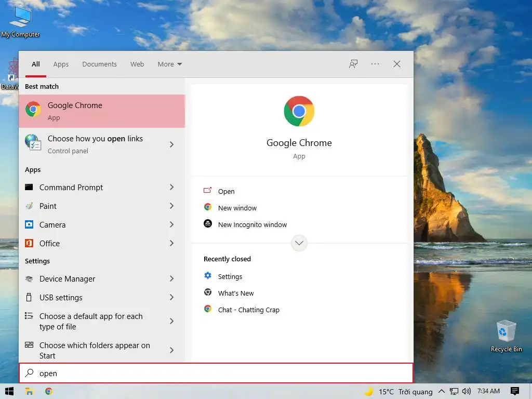The image size is (532, 399).
Task: Click the Google Chrome best match icon
Action: pos(33,110)
